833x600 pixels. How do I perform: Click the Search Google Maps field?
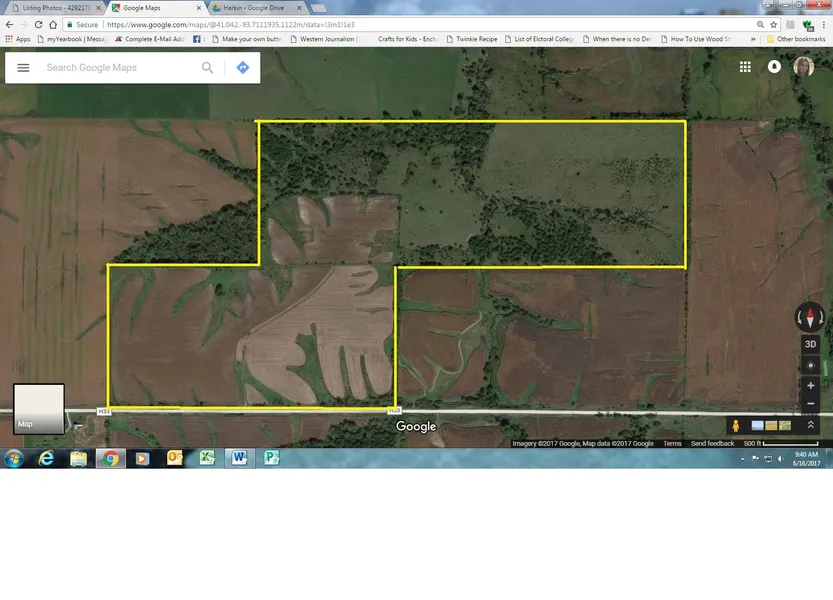pos(120,68)
